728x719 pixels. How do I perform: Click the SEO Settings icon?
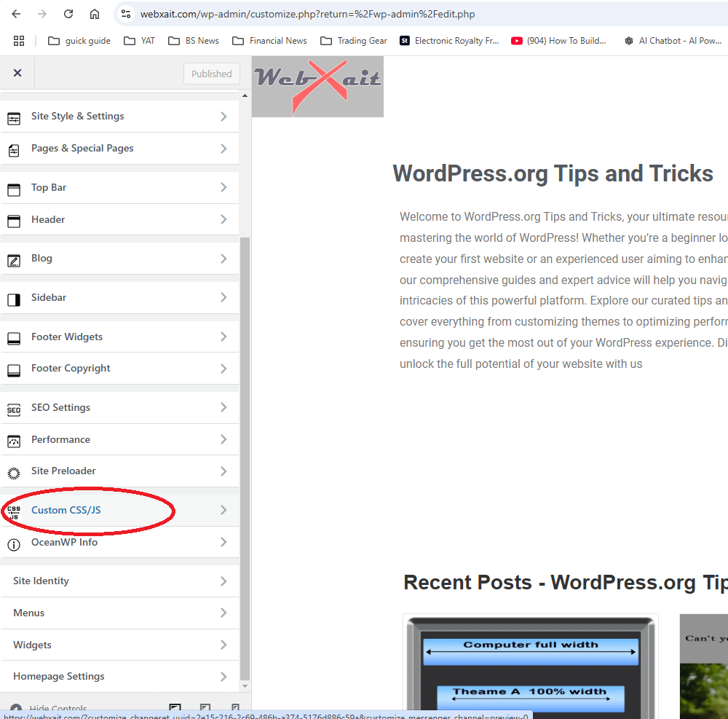click(x=14, y=409)
